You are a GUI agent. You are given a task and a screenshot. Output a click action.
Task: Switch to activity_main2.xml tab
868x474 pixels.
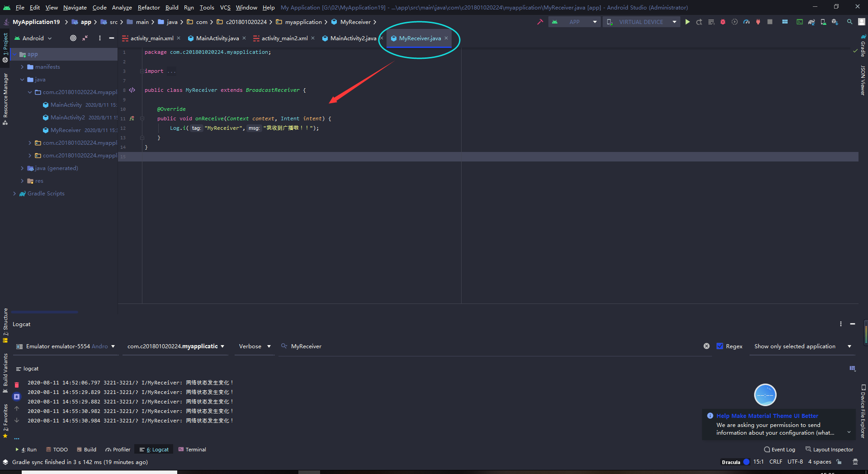pos(284,38)
